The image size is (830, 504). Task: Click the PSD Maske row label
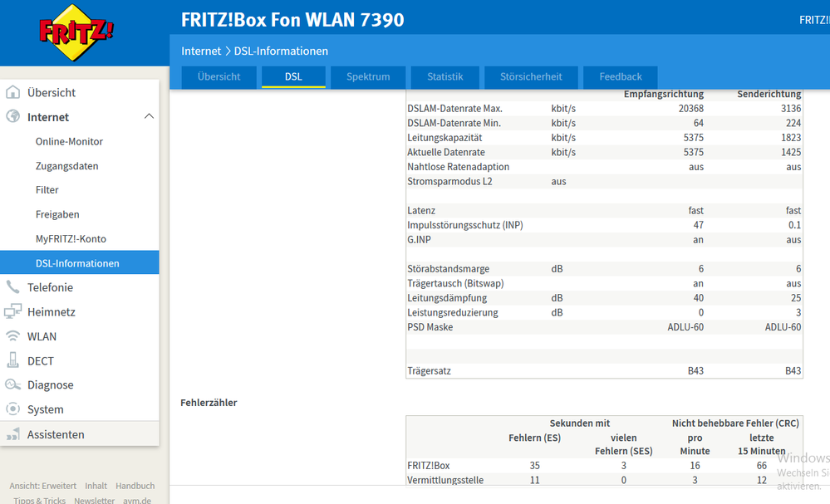coord(430,327)
